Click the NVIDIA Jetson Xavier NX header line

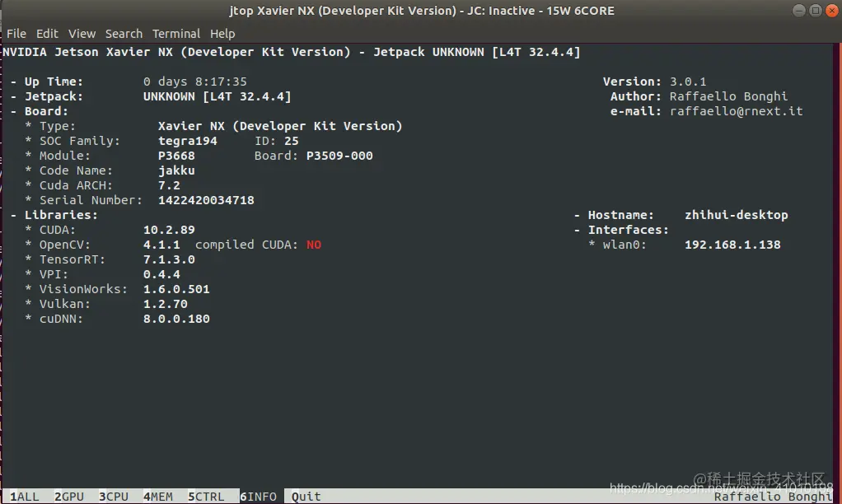coord(292,52)
